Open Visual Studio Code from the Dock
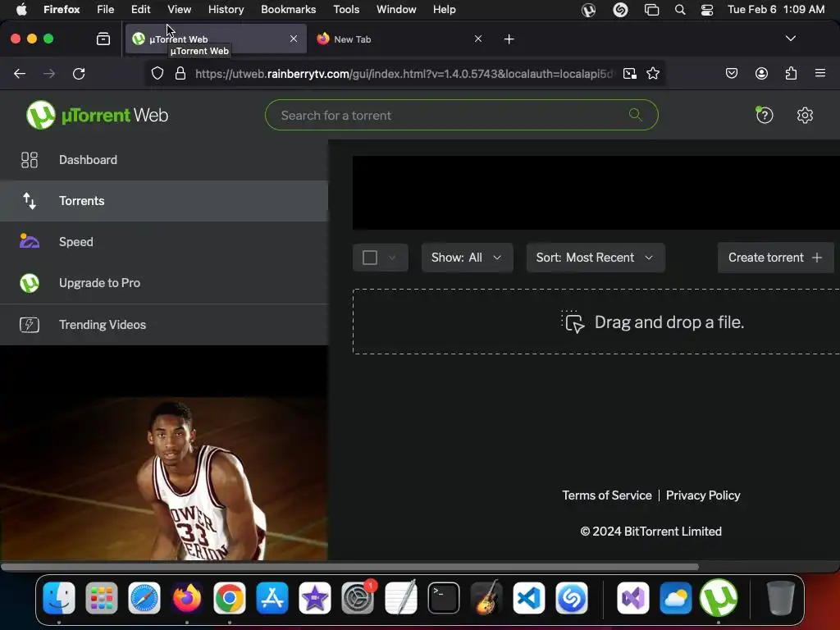The image size is (840, 630). (x=529, y=598)
